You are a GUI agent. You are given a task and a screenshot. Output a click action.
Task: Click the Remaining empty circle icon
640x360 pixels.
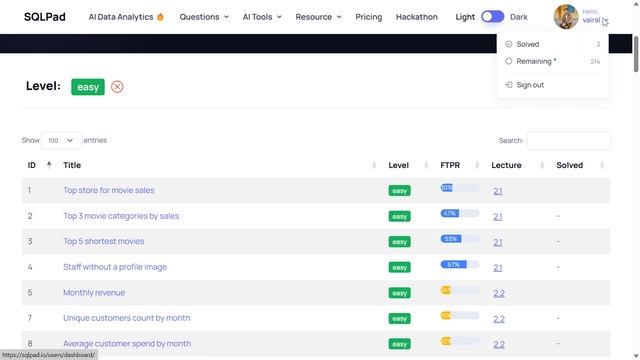509,61
